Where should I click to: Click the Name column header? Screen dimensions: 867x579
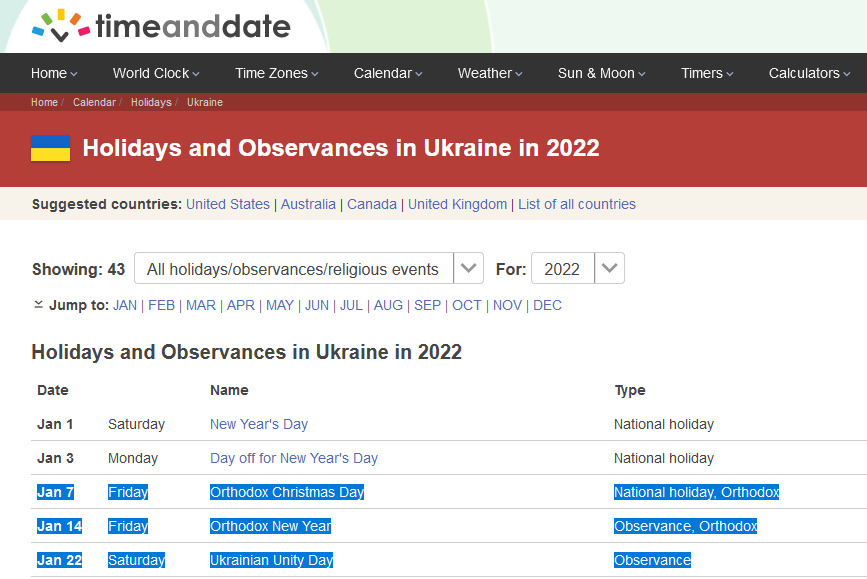[229, 390]
